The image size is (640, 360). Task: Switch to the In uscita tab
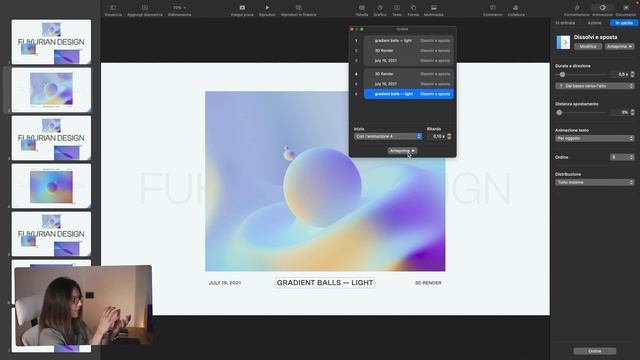pyautogui.click(x=624, y=23)
